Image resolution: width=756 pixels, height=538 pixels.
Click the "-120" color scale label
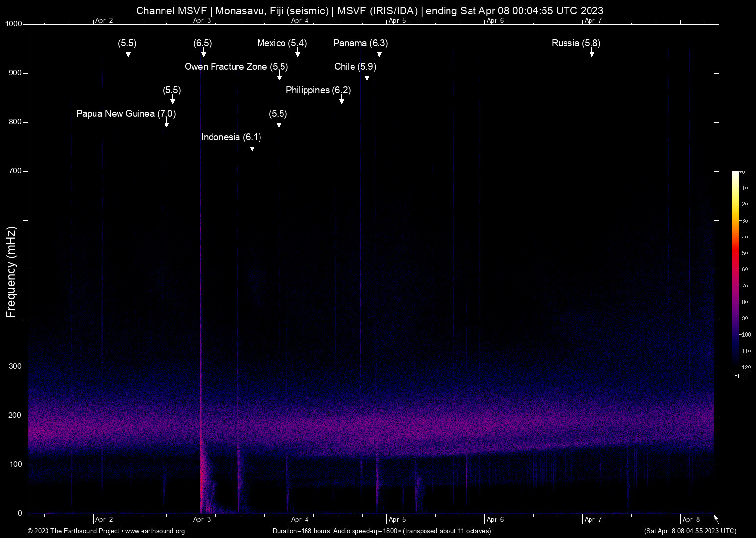click(x=745, y=367)
